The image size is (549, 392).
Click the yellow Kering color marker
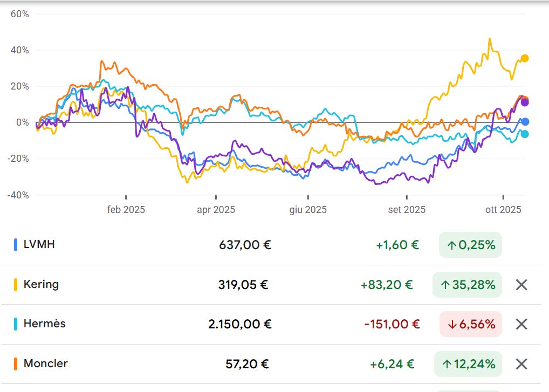16,285
